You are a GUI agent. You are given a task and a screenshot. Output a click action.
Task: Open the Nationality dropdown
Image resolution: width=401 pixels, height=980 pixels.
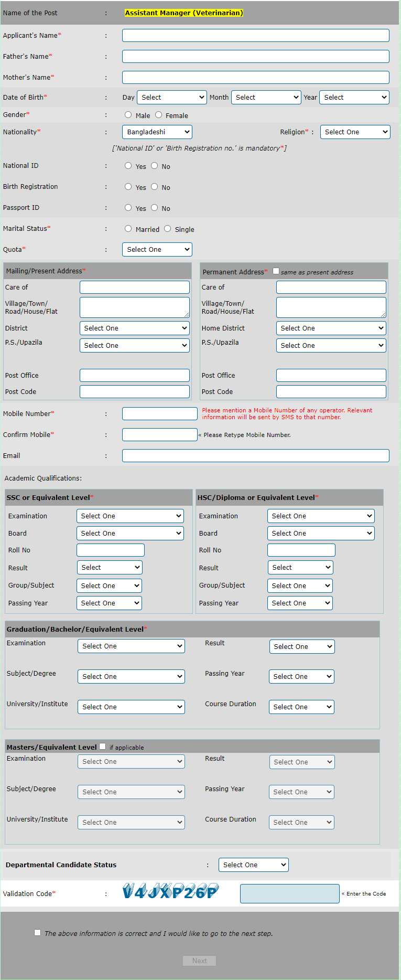point(157,132)
